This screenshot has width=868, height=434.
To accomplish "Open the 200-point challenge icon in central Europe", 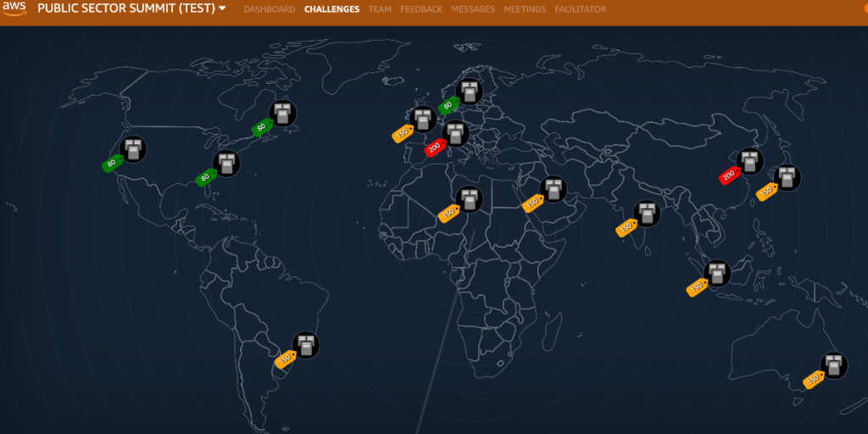I will (455, 134).
